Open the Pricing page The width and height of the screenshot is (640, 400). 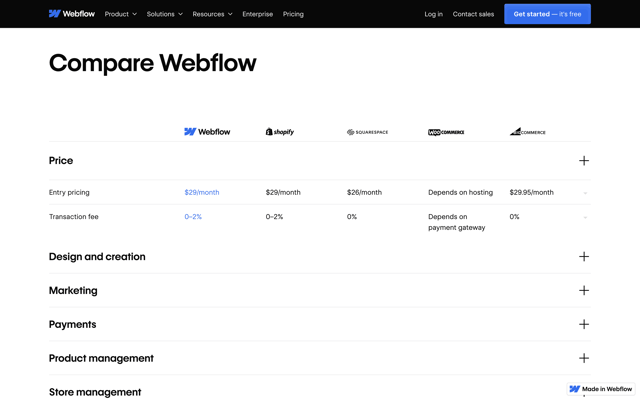(x=293, y=14)
